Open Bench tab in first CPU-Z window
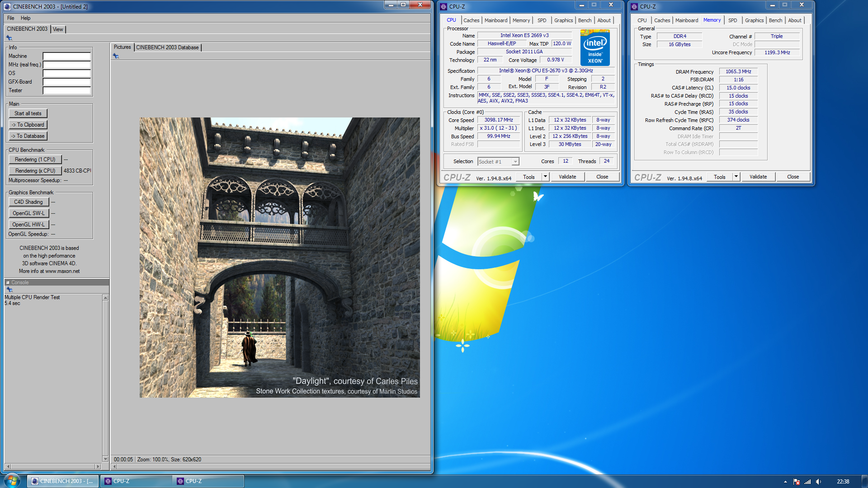 pos(585,20)
